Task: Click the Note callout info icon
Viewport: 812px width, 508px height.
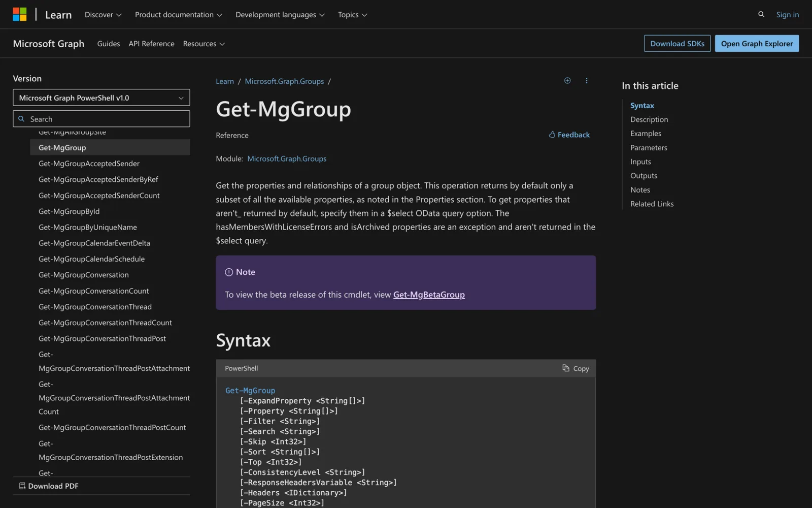Action: tap(229, 272)
